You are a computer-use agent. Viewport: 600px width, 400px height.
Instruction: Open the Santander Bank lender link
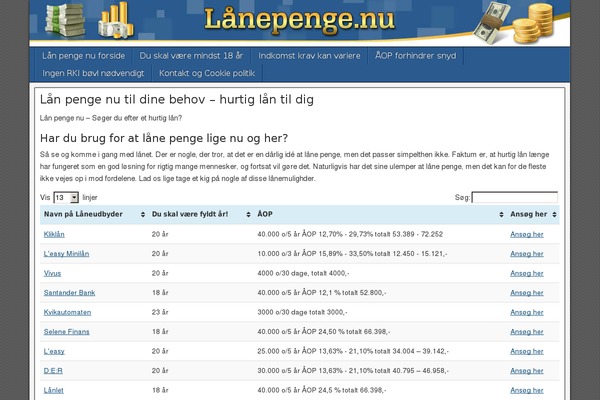click(x=69, y=293)
